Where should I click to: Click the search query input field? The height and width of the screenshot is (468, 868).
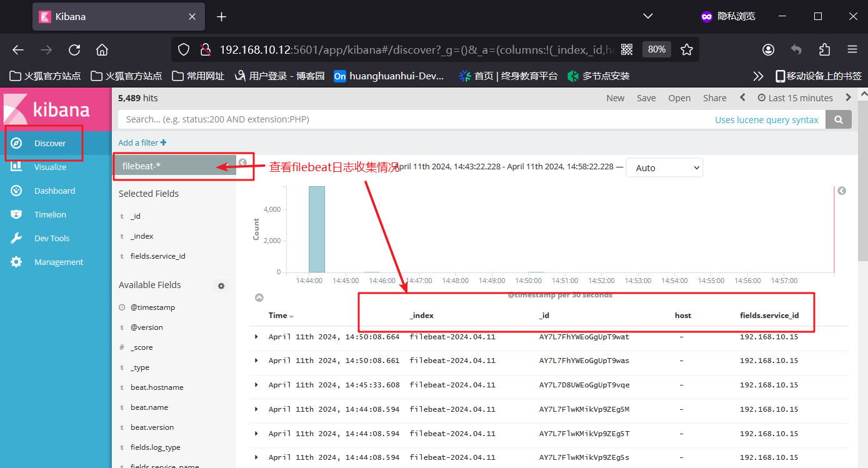click(472, 119)
